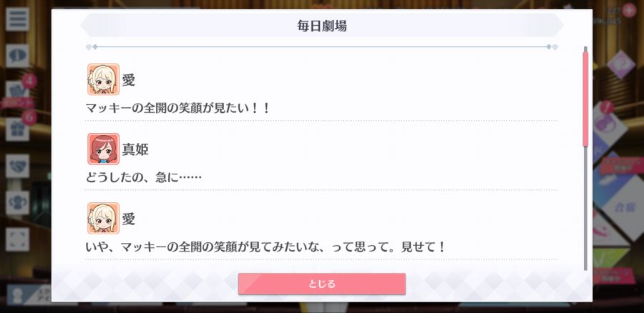Select the handshake icon in the sidebar

[17, 166]
